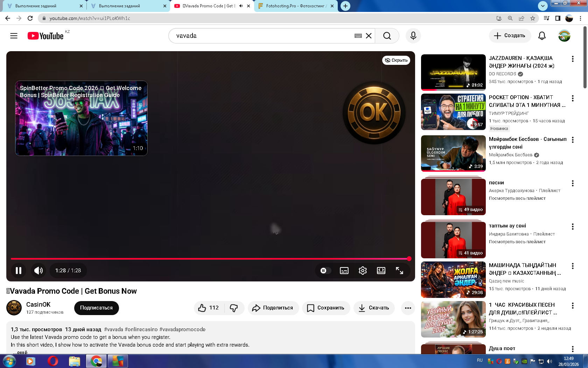This screenshot has height=368, width=588.
Task: Open the account avatar menu
Action: pyautogui.click(x=564, y=36)
